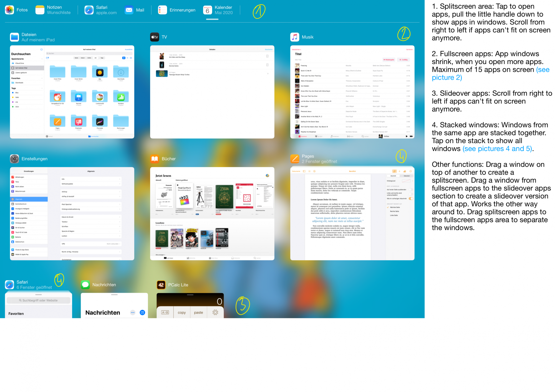Open the Fotos app icon
The image size is (555, 392).
(x=10, y=10)
